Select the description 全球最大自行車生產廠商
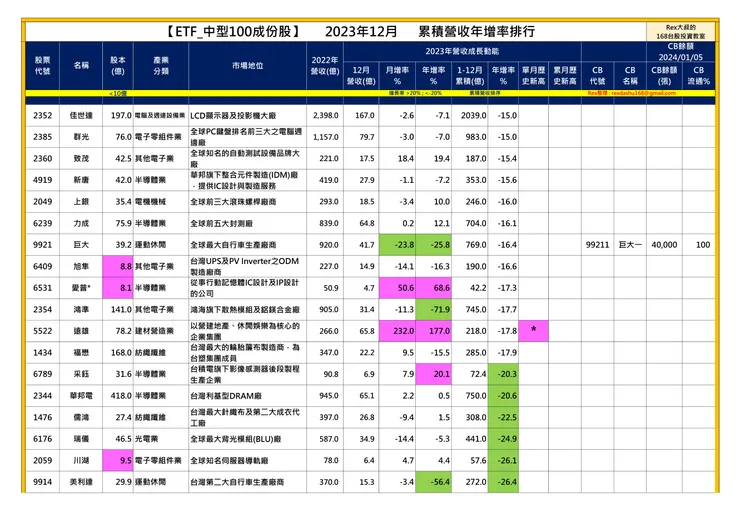Image resolution: width=740 pixels, height=523 pixels. pos(233,245)
